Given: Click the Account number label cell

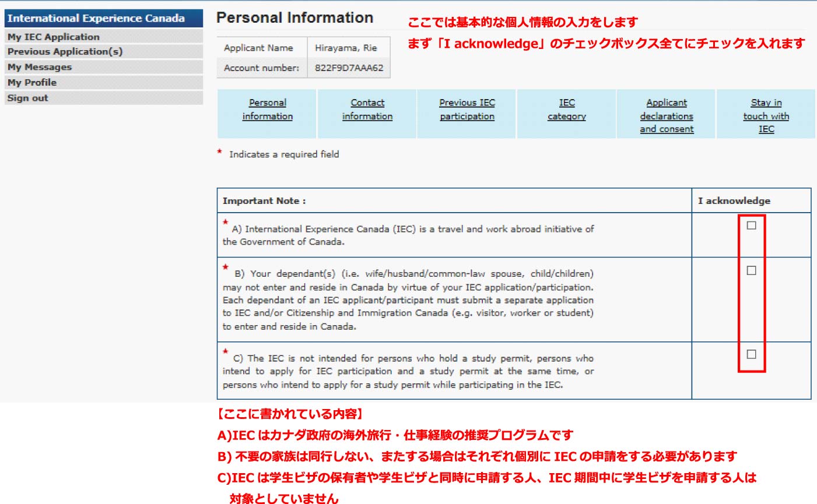Looking at the screenshot, I should point(262,68).
